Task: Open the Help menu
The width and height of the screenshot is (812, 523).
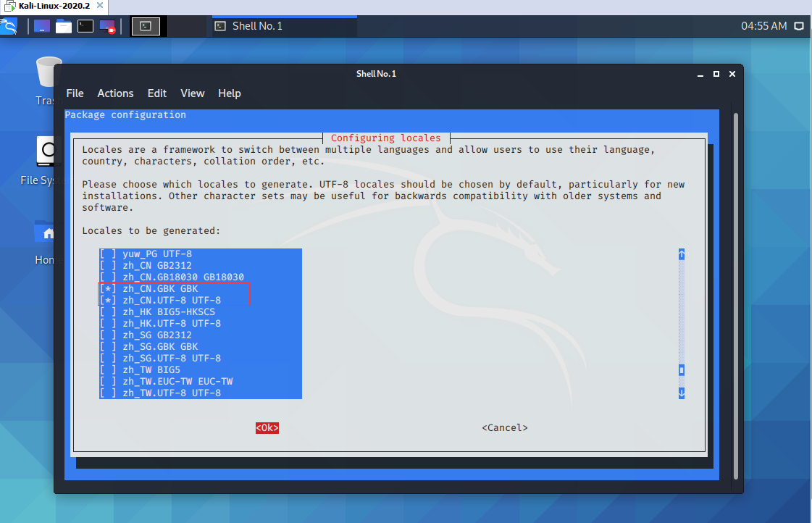Action: pyautogui.click(x=230, y=93)
